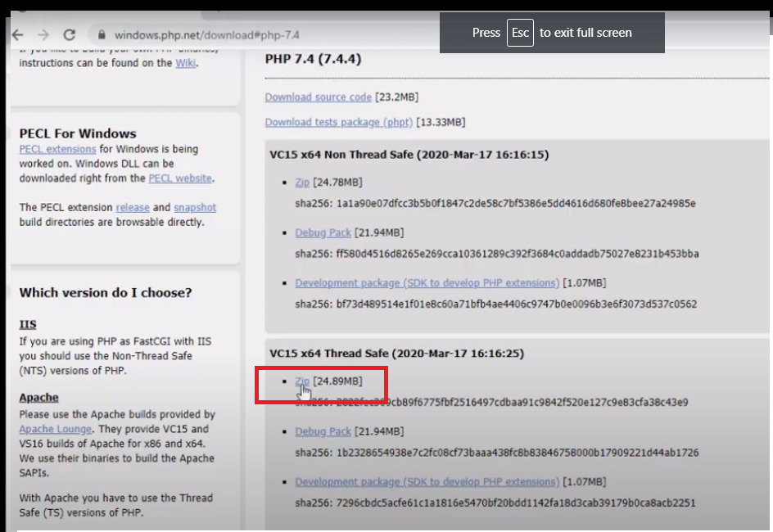Viewport: 773px width, 532px height.
Task: Open the PECL extensions link
Action: (57, 149)
